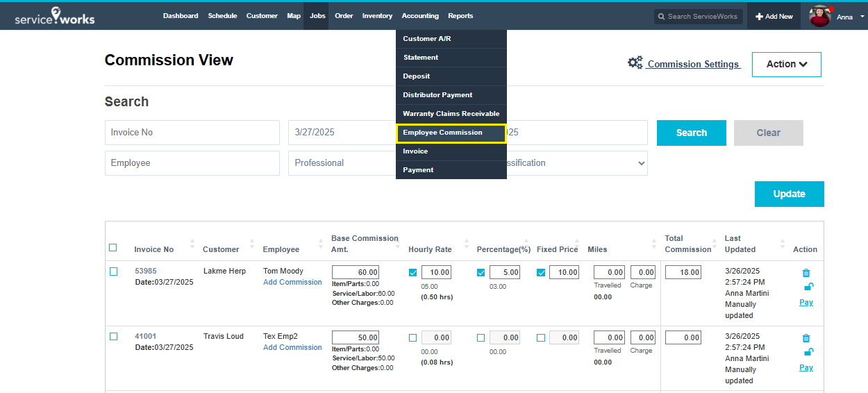Click trash icon for invoice 41001 row
The width and height of the screenshot is (868, 393).
tap(806, 338)
